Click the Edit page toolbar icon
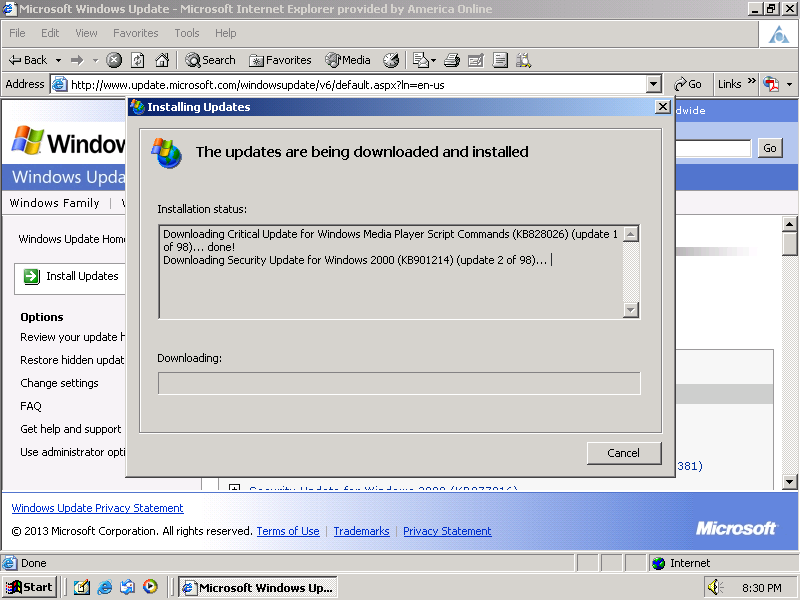Viewport: 800px width, 600px height. tap(476, 60)
